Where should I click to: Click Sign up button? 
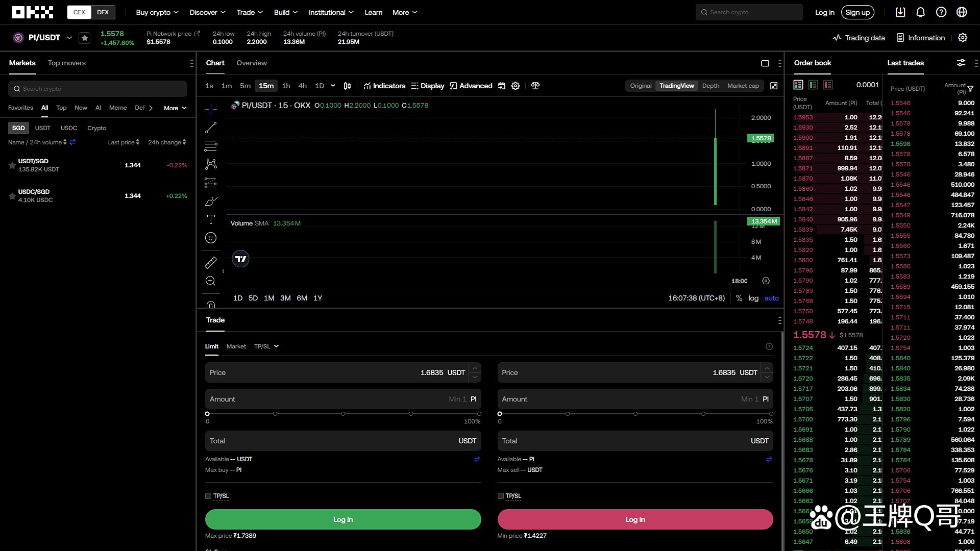857,12
